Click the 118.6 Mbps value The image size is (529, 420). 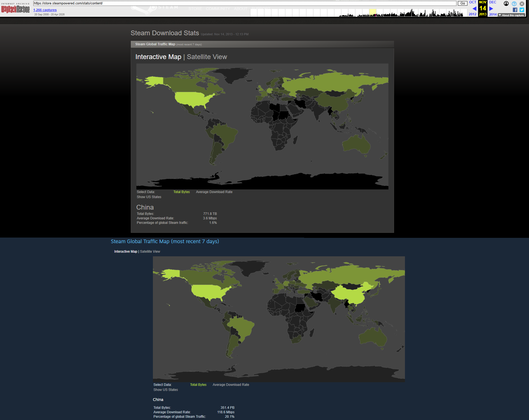pos(226,412)
